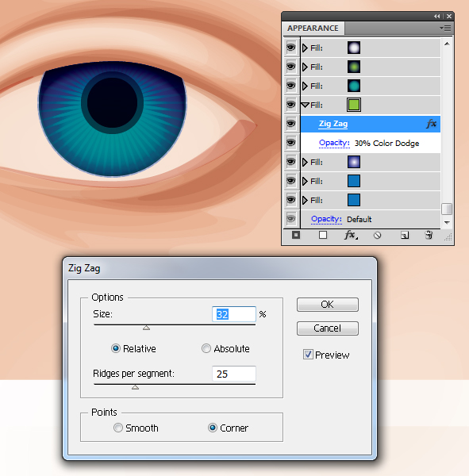This screenshot has height=476, width=469.
Task: Click Add New Stroke icon in Appearance panel
Action: coord(296,236)
